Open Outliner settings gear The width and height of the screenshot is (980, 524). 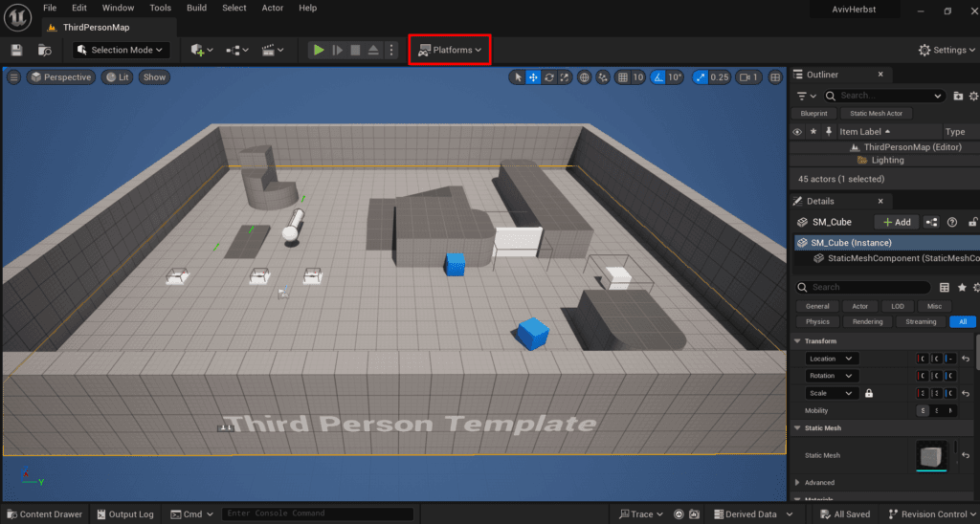tap(973, 96)
